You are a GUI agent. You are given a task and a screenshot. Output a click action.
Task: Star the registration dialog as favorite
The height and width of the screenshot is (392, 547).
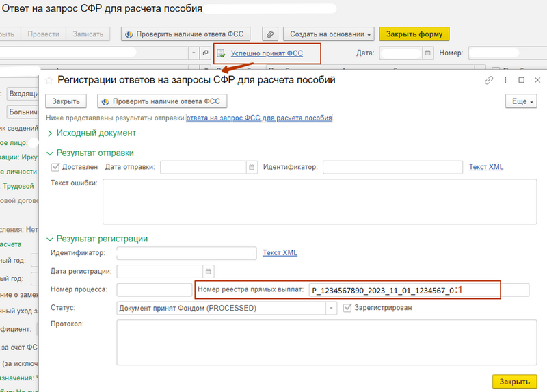(49, 80)
